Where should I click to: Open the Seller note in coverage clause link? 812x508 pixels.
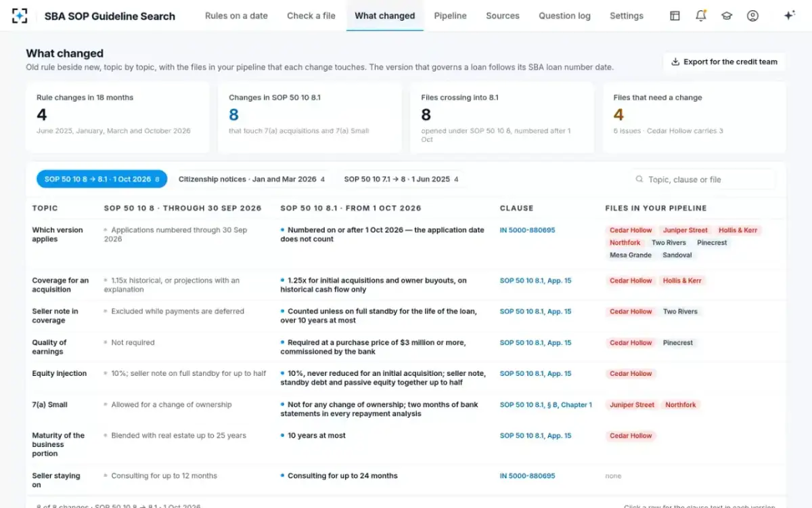[535, 312]
